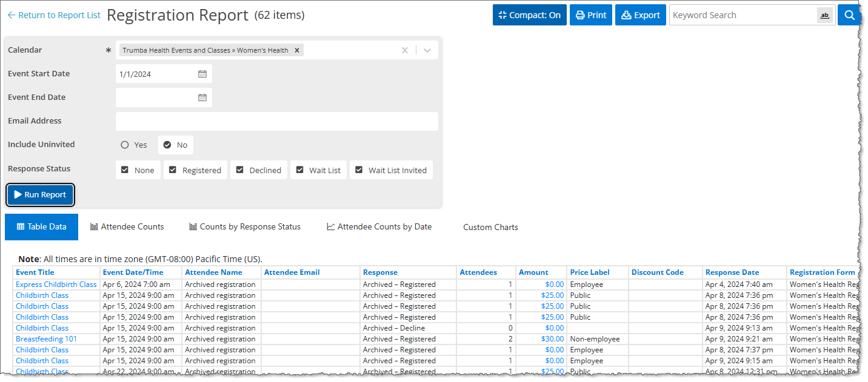Uncheck the Wait List response status
This screenshot has height=382, width=868.
(319, 170)
